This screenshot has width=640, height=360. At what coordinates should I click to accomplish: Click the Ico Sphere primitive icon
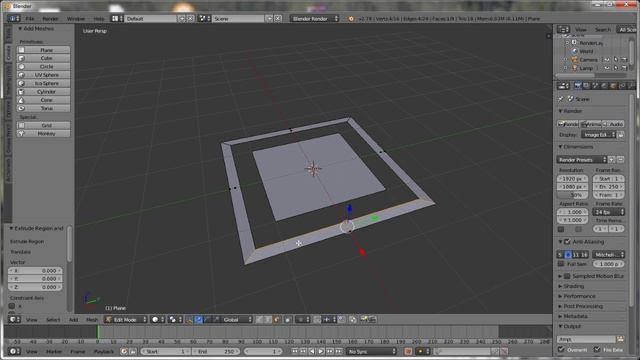pyautogui.click(x=21, y=83)
